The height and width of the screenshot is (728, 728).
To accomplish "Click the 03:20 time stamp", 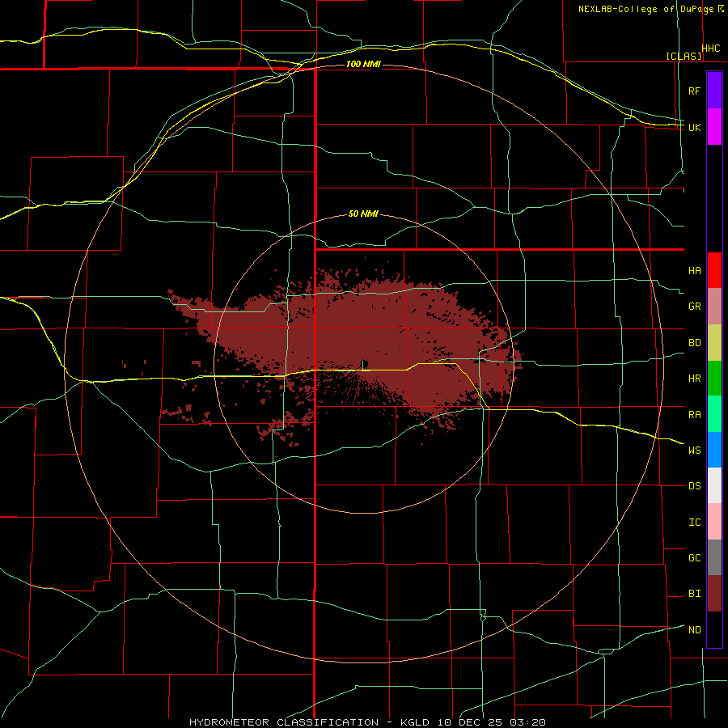I will (527, 722).
